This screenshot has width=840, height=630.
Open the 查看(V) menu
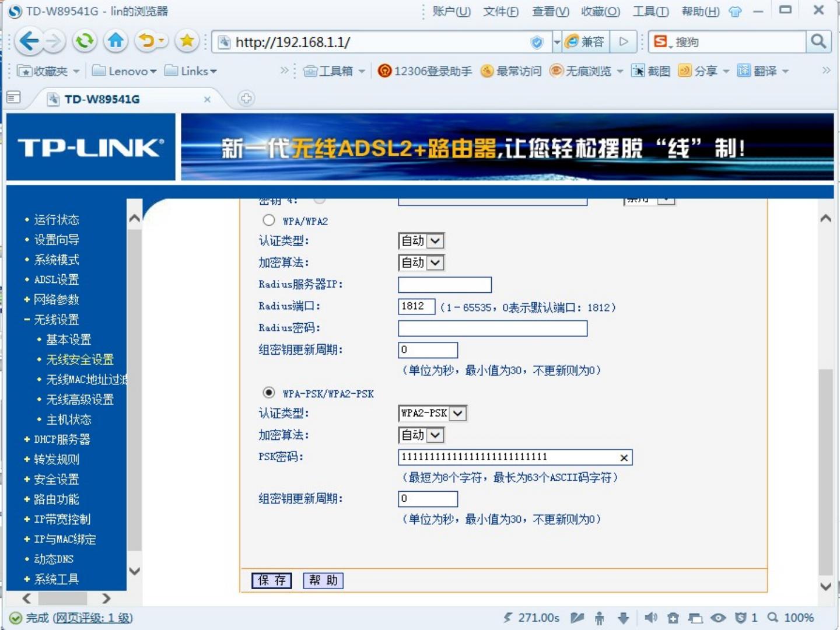point(550,12)
